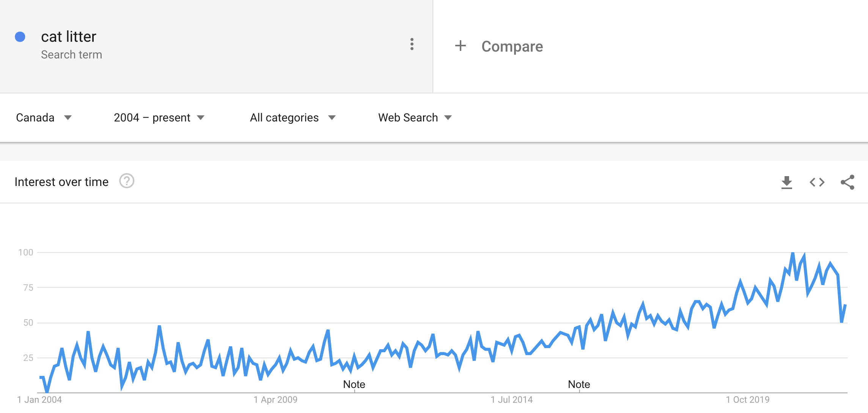Open the three-dot menu for cat litter
868x413 pixels.
pos(412,44)
